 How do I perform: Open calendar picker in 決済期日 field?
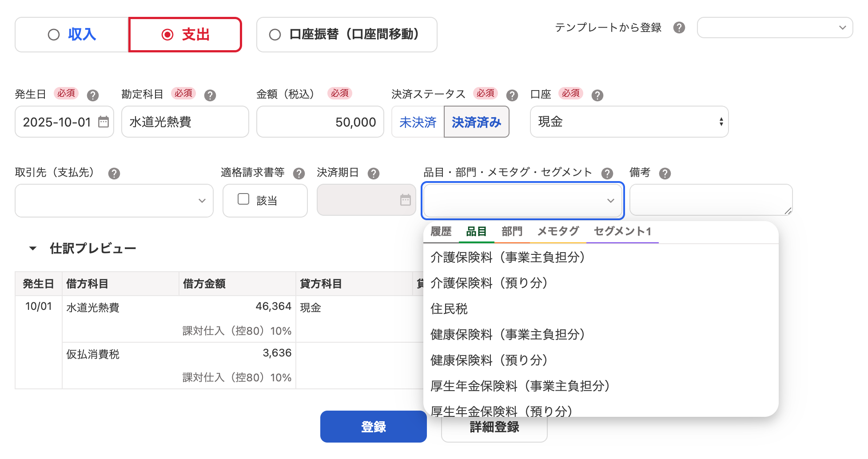[x=406, y=200]
